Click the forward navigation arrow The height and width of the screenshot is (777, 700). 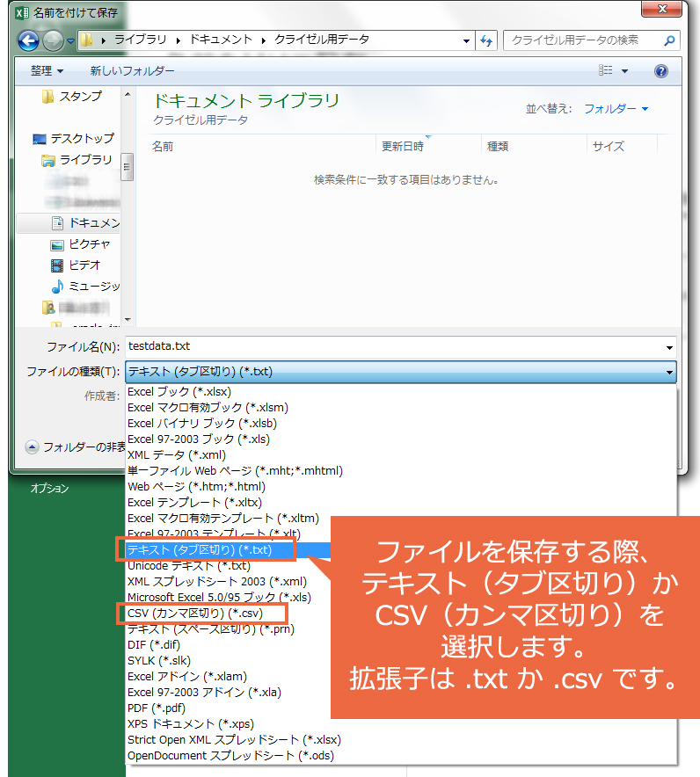pyautogui.click(x=53, y=40)
